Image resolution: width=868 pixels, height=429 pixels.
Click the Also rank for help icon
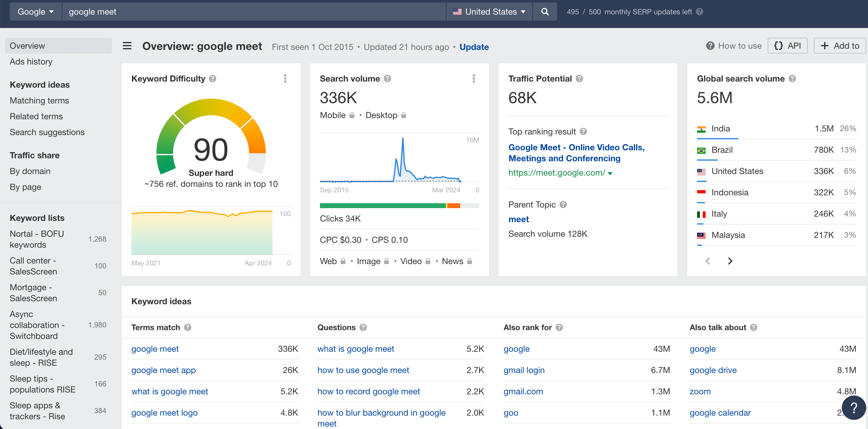pos(559,327)
